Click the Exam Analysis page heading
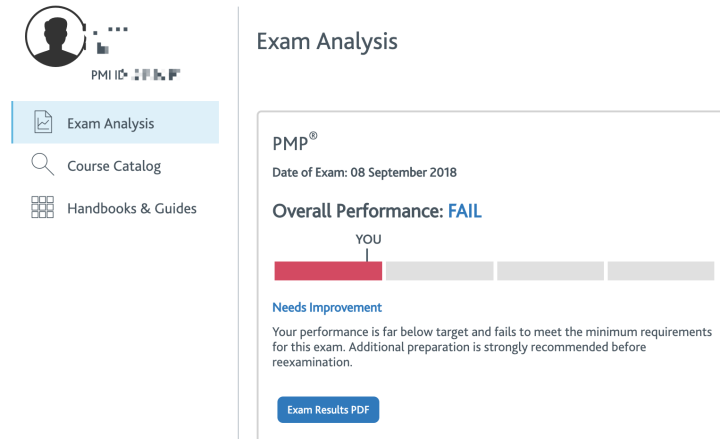This screenshot has height=439, width=720. [x=327, y=41]
